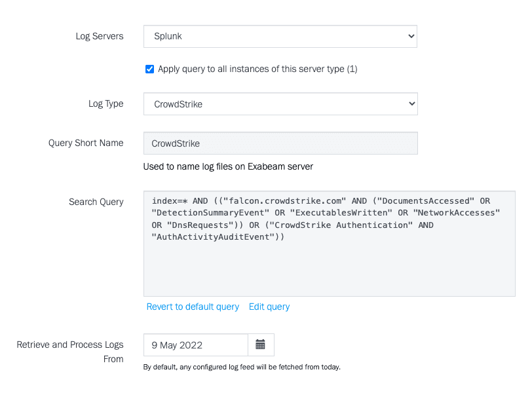
Task: Click the checkbox label text about server type instances
Action: 257,69
